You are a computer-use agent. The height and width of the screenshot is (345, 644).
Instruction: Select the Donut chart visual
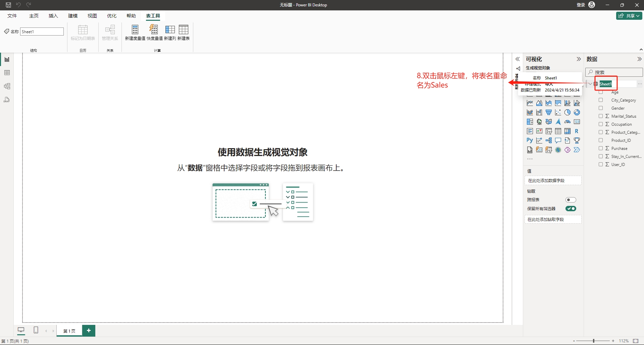577,112
